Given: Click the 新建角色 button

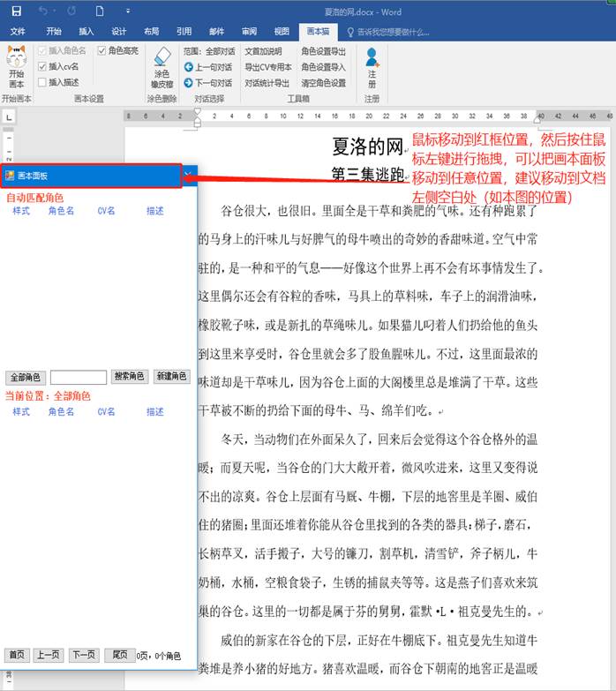Looking at the screenshot, I should 172,376.
